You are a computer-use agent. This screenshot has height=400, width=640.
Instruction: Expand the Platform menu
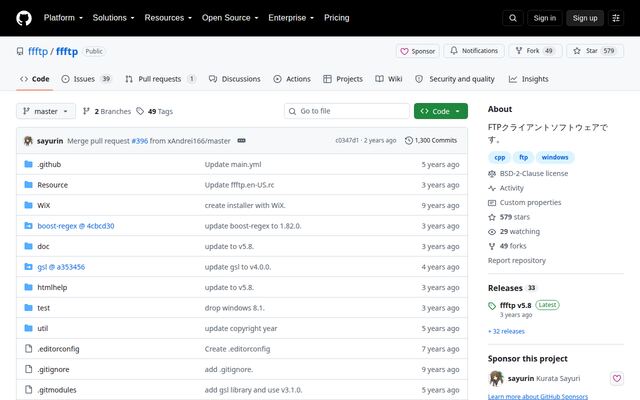pos(63,18)
